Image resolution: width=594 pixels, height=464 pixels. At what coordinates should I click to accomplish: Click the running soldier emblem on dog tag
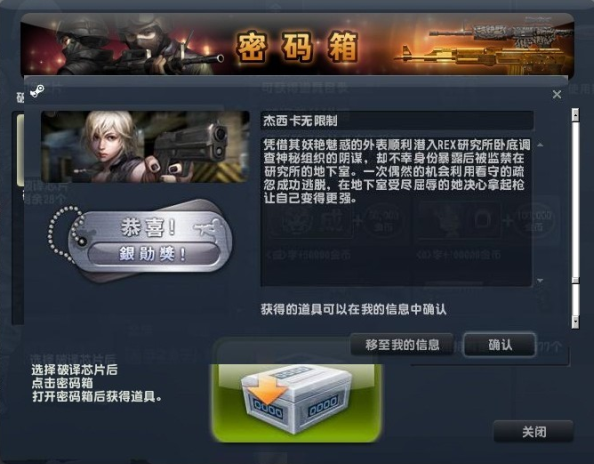point(208,228)
